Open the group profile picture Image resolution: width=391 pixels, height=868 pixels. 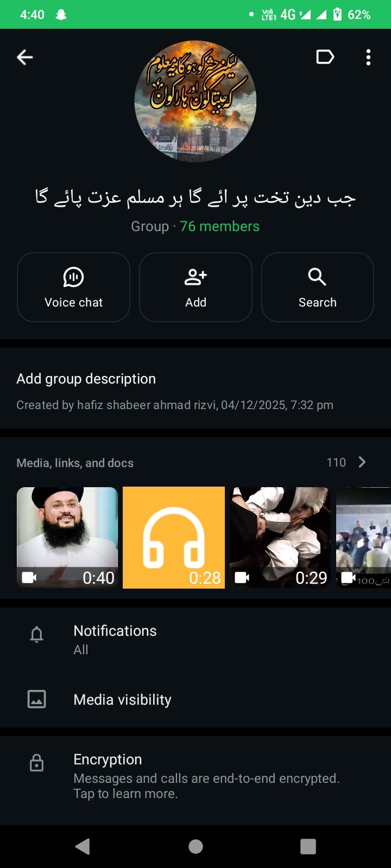click(195, 101)
